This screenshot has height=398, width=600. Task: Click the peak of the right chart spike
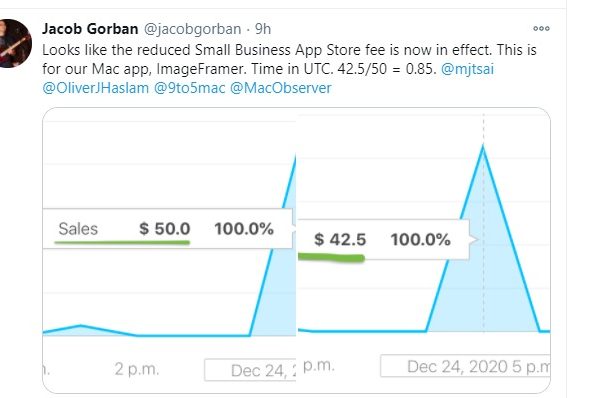tap(483, 146)
